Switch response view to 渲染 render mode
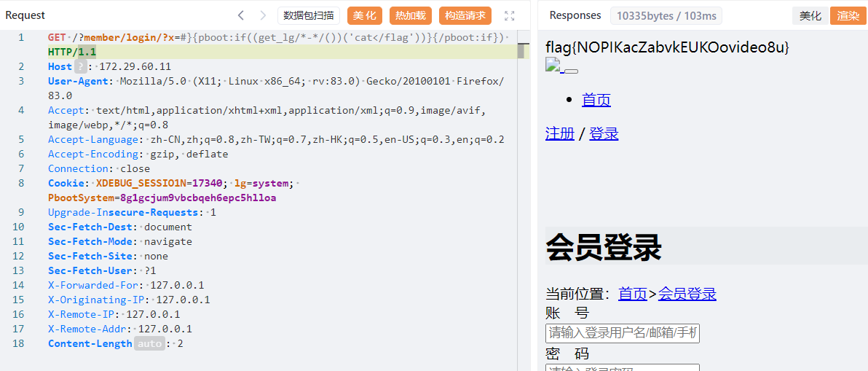The height and width of the screenshot is (371, 868). (x=848, y=15)
